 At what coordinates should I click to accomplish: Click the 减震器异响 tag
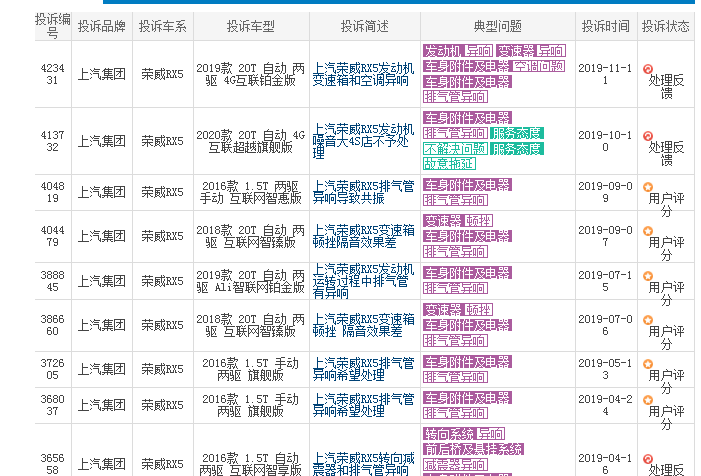[455, 464]
